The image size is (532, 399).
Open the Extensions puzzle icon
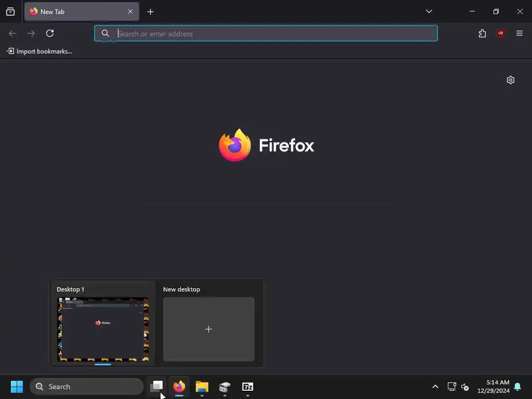[482, 33]
